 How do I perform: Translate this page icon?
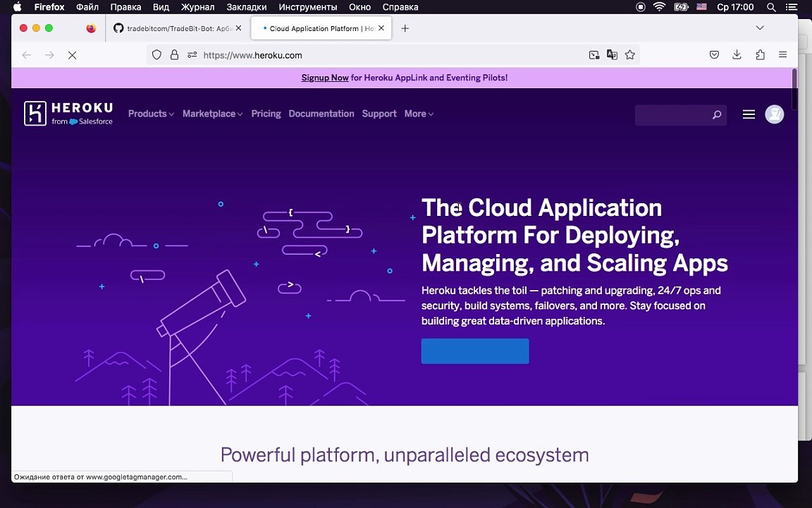click(612, 55)
